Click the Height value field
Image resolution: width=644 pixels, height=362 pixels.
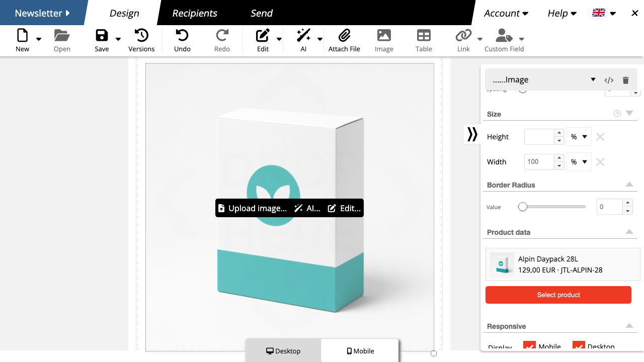coord(539,137)
